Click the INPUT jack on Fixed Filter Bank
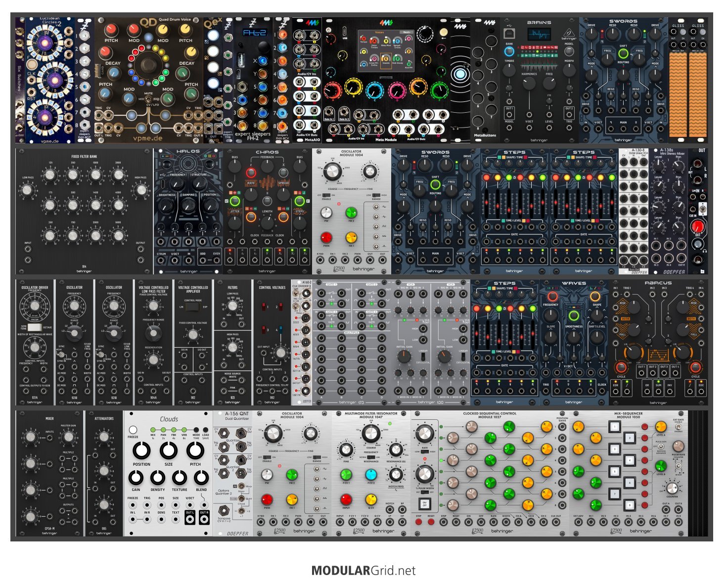The image size is (728, 581). coord(28,249)
